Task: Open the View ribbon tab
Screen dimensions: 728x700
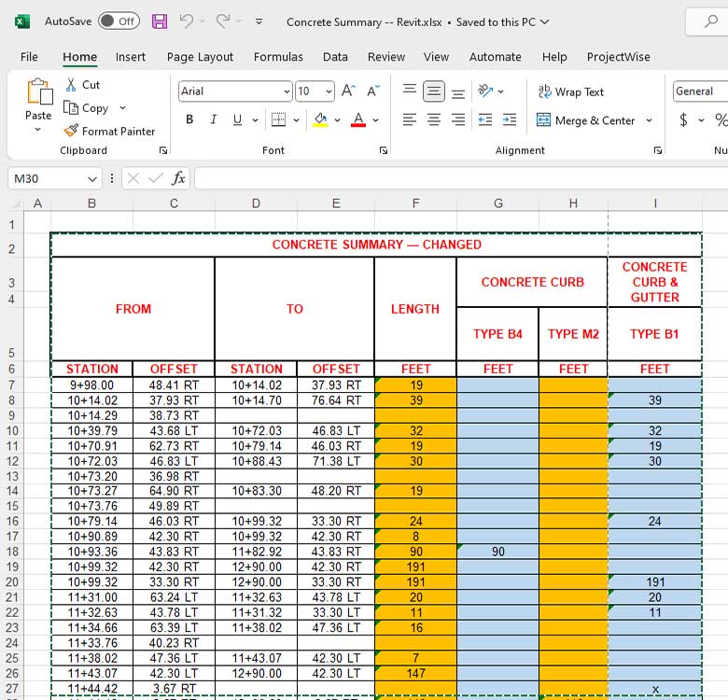Action: click(436, 57)
